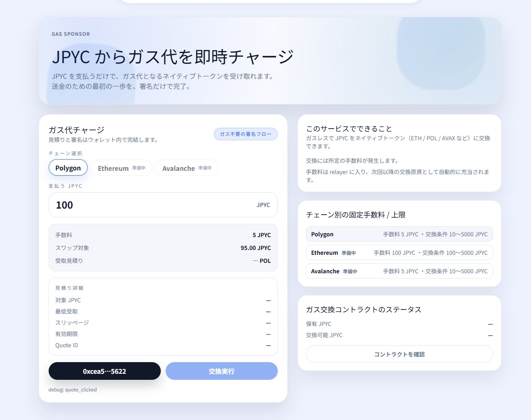Click the 保有 JPYC status label
Viewport: 531px width, 420px height.
tap(319, 324)
